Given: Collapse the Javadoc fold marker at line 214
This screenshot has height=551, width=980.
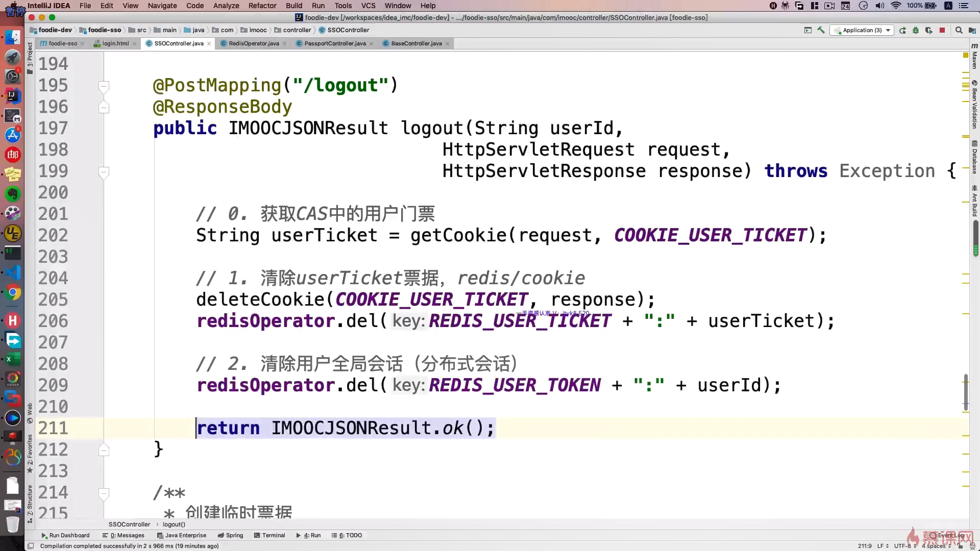Looking at the screenshot, I should point(104,493).
